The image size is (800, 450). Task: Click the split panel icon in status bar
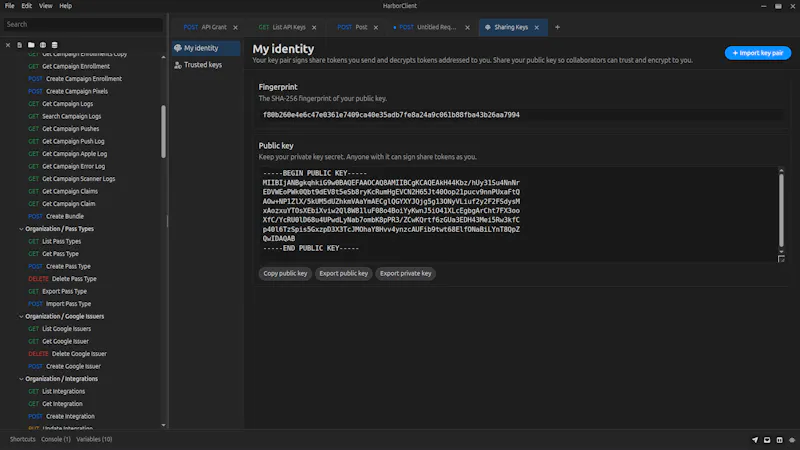(x=780, y=440)
